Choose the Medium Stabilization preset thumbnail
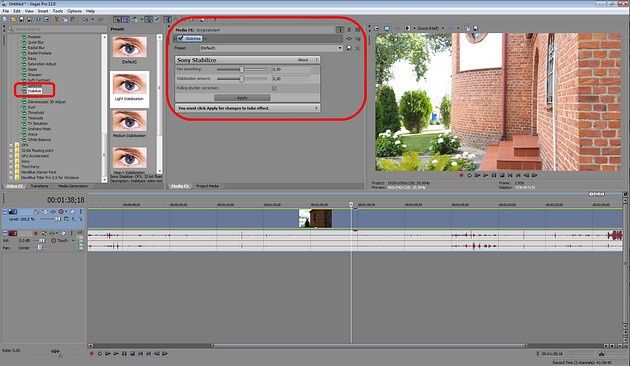 129,121
